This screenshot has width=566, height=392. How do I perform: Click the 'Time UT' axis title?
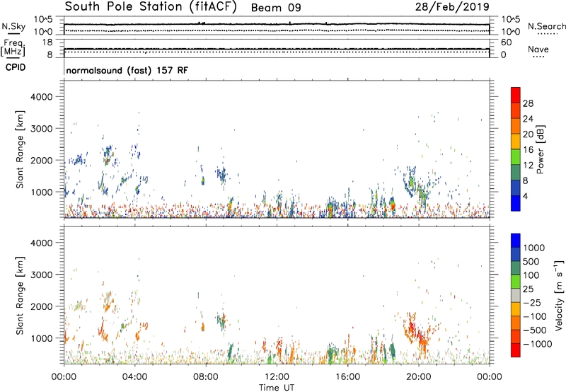coord(277,388)
